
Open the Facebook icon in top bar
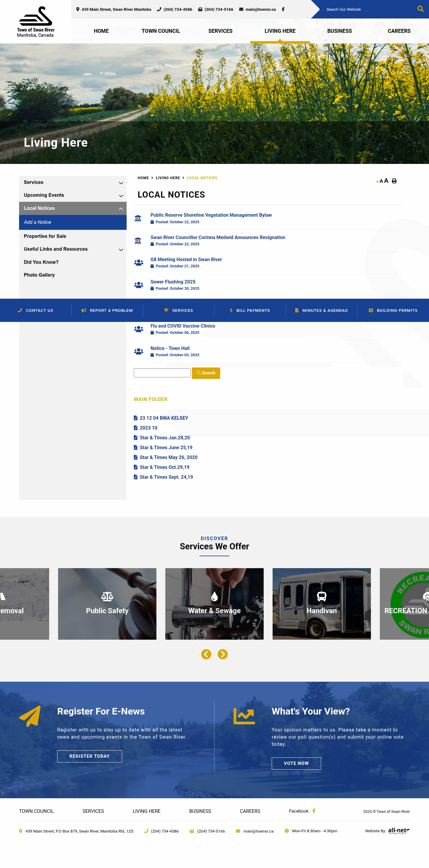coord(283,10)
